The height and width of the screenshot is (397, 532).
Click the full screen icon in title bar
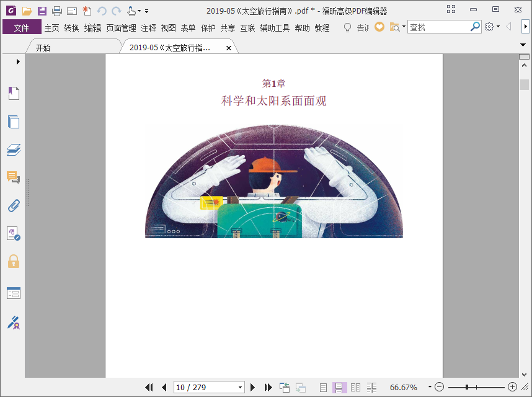click(x=451, y=9)
